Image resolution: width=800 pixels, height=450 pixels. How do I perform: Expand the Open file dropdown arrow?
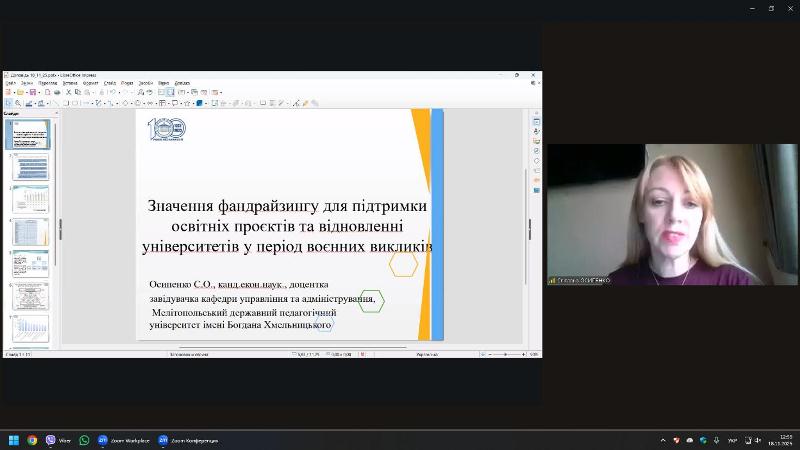(27, 92)
